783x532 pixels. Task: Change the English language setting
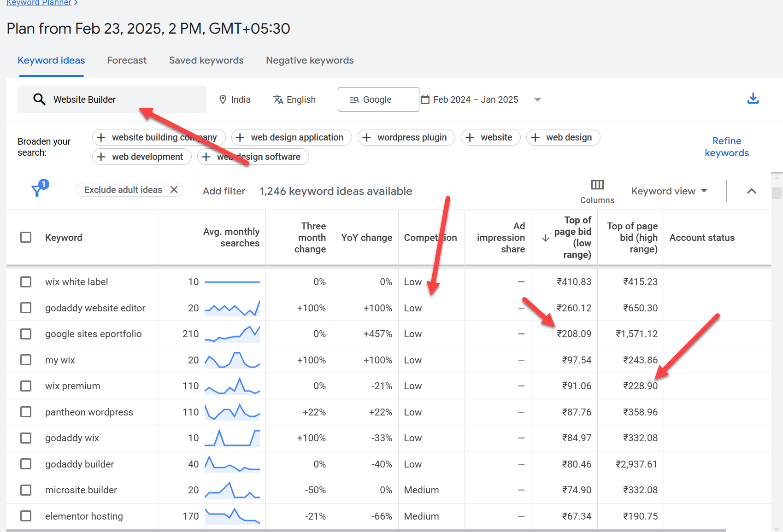(x=295, y=99)
